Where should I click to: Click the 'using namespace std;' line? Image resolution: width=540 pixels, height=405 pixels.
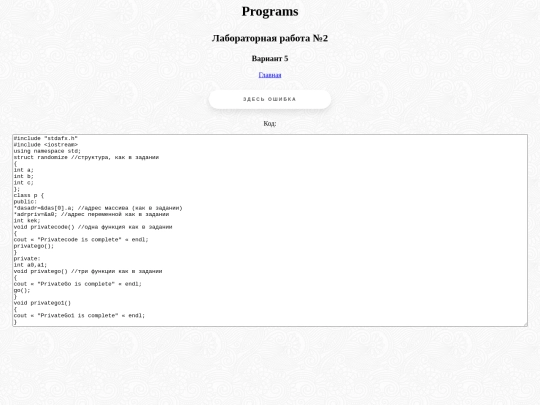(x=47, y=151)
